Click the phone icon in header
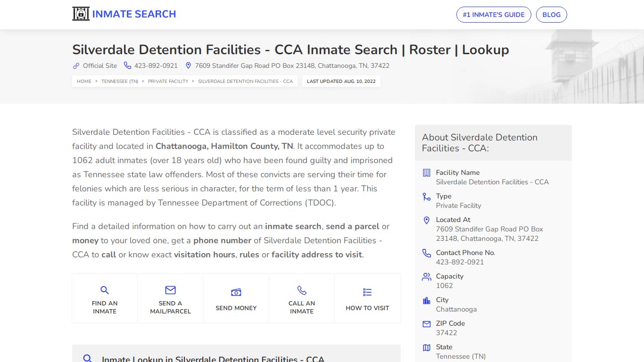The width and height of the screenshot is (644, 362). (x=127, y=66)
